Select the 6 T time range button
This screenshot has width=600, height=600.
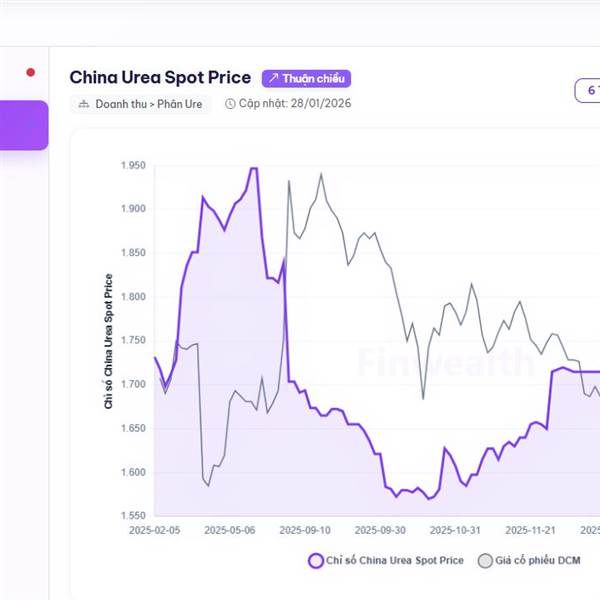coord(590,91)
